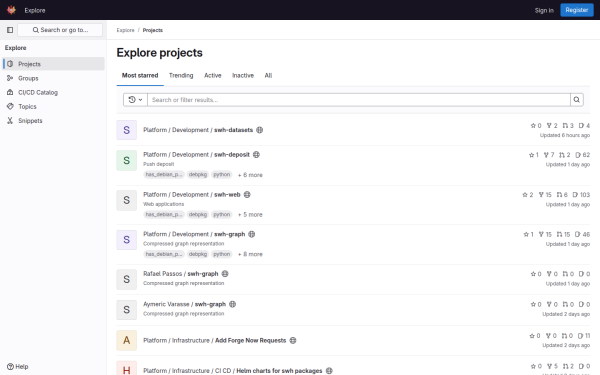Click the globe icon beside Rafael Passos swh-graph

(x=225, y=274)
